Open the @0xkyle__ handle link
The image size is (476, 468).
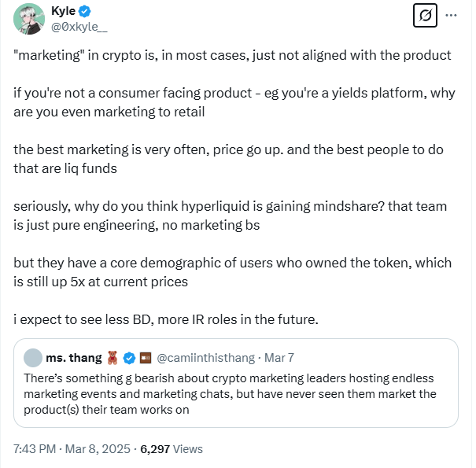pos(79,27)
